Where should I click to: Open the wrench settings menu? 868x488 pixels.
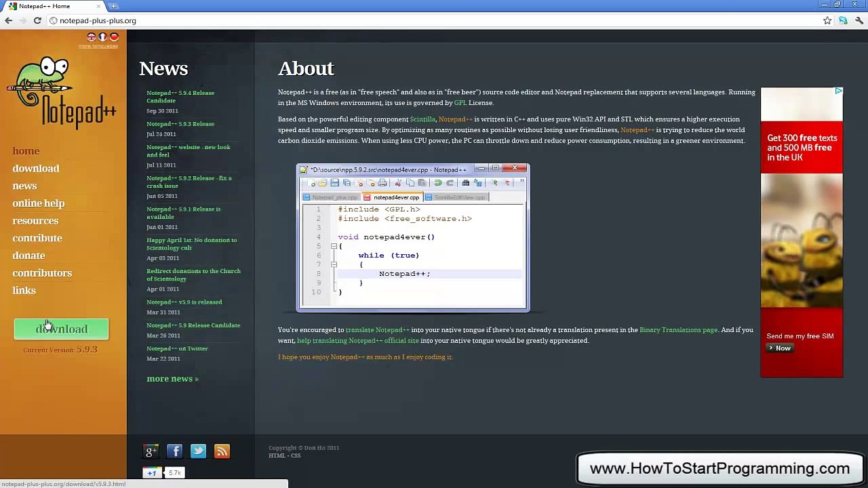(x=859, y=20)
